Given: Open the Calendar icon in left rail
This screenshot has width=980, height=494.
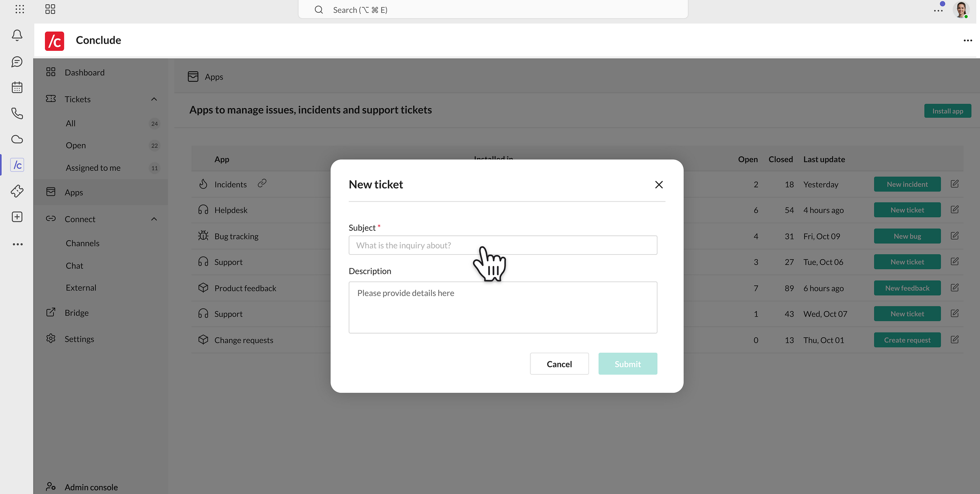Looking at the screenshot, I should pyautogui.click(x=17, y=87).
